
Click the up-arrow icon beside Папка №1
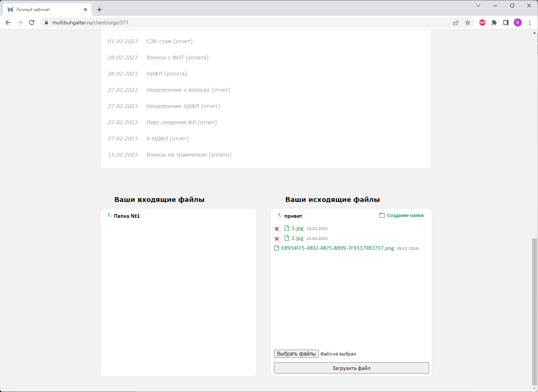(x=109, y=215)
